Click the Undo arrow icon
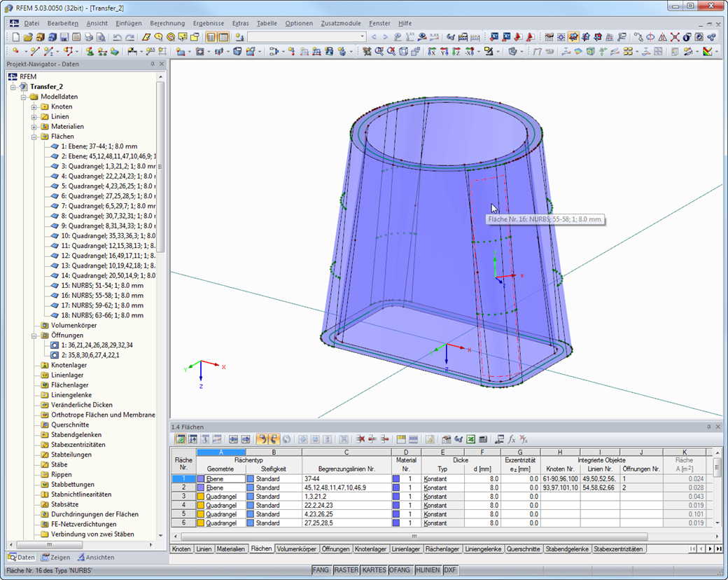 (118, 37)
